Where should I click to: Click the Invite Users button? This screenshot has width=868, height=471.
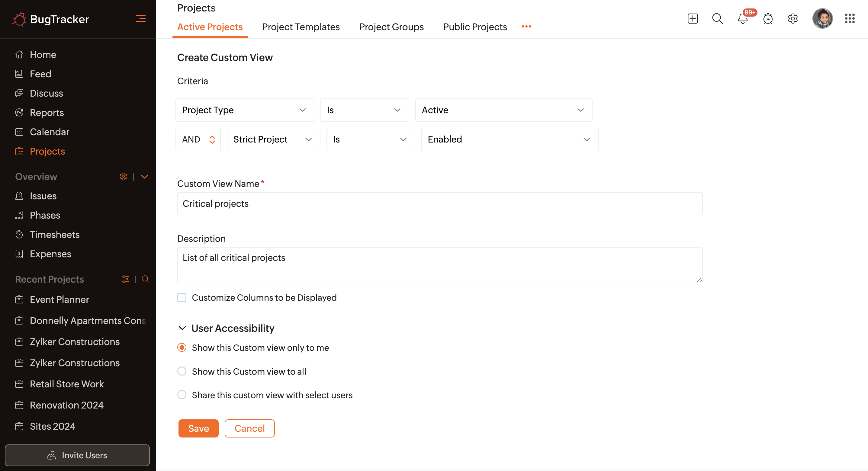pyautogui.click(x=77, y=455)
